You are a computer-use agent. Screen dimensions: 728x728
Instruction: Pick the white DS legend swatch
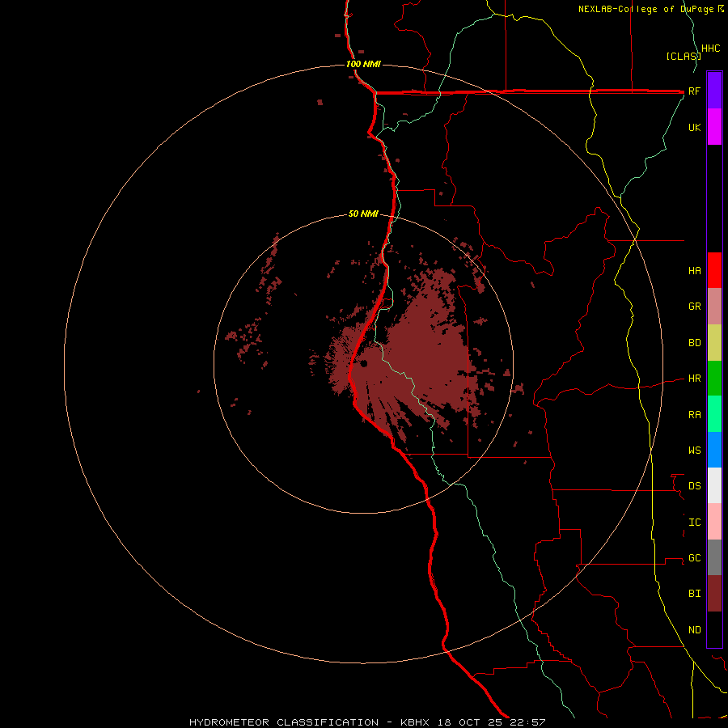pyautogui.click(x=714, y=485)
